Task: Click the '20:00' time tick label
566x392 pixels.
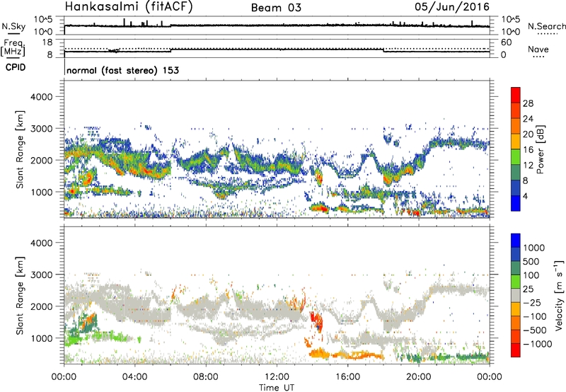Action: pyautogui.click(x=418, y=377)
